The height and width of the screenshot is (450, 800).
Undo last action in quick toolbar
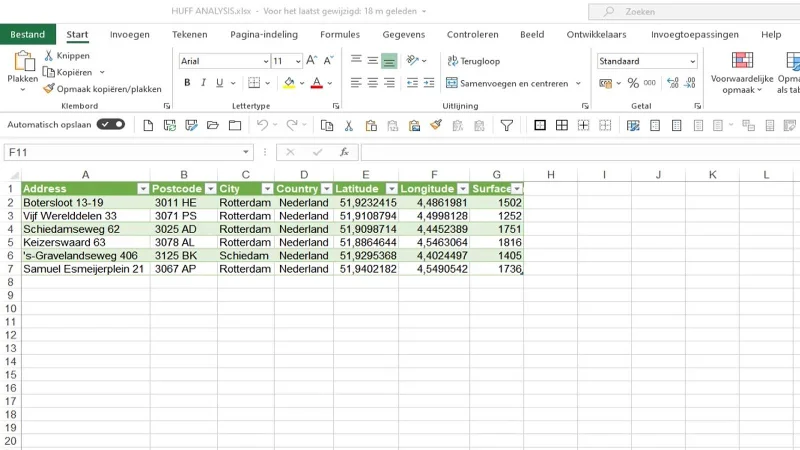click(262, 125)
